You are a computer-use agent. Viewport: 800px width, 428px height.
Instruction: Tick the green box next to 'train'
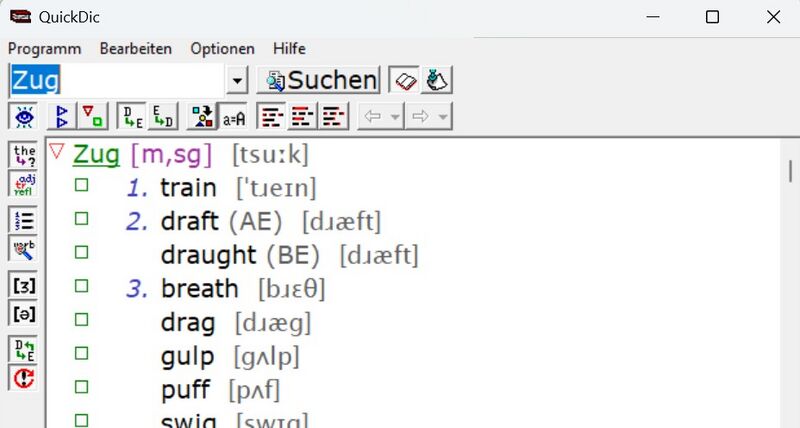pyautogui.click(x=81, y=186)
